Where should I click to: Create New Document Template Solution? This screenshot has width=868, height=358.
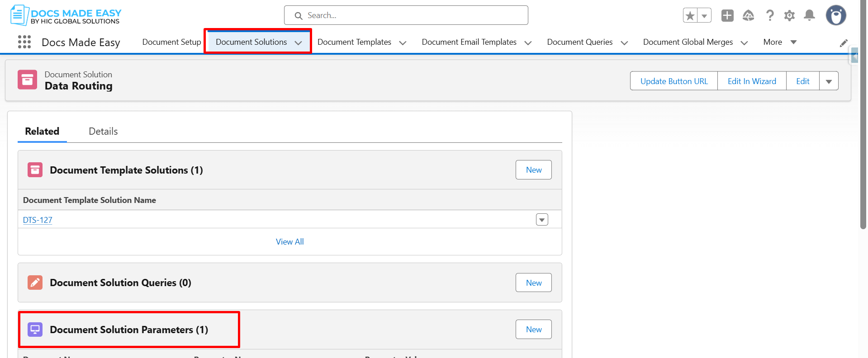(534, 170)
